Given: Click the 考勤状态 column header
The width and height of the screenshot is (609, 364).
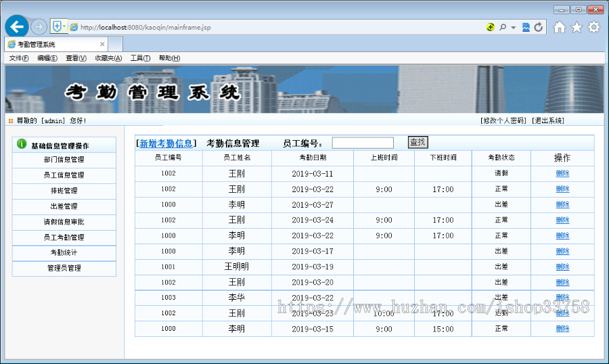Looking at the screenshot, I should click(501, 158).
